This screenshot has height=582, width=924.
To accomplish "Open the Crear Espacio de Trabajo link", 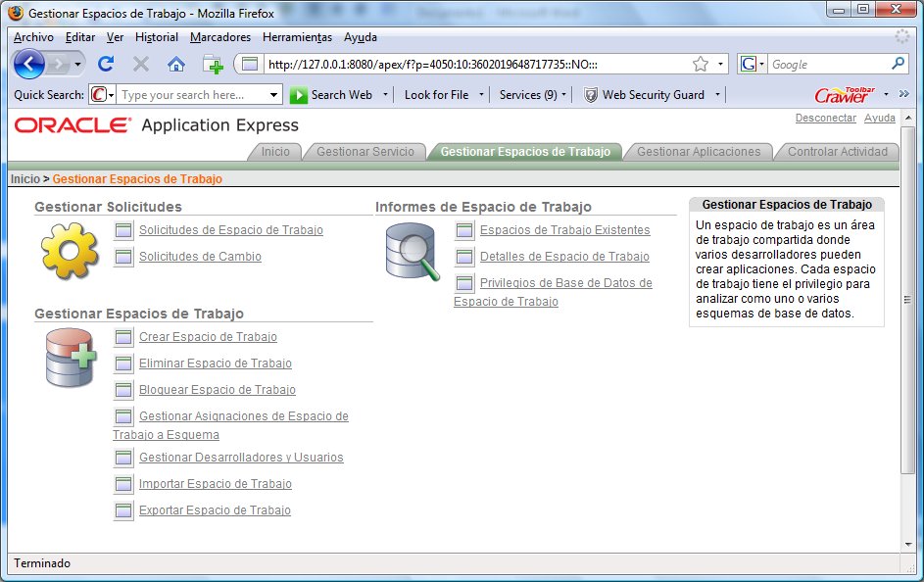I will [208, 337].
